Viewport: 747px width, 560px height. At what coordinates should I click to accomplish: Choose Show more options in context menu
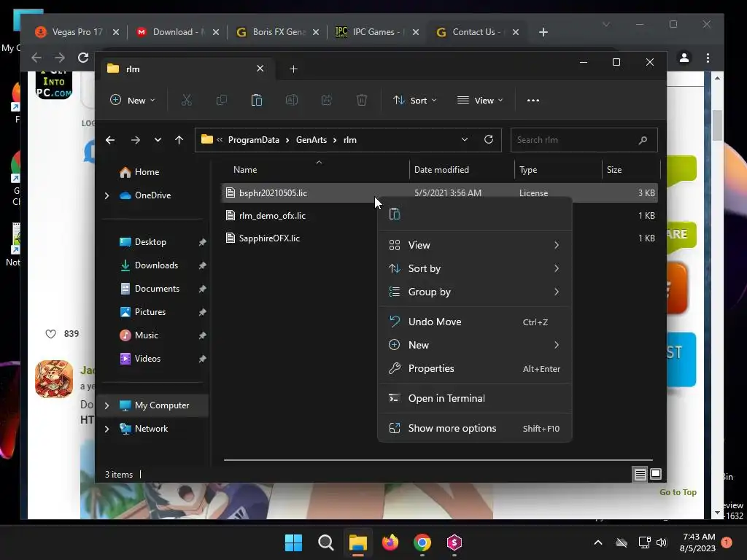click(474, 428)
